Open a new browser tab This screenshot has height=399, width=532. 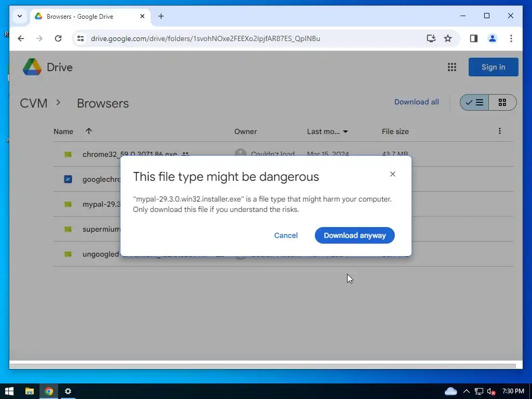pos(161,16)
